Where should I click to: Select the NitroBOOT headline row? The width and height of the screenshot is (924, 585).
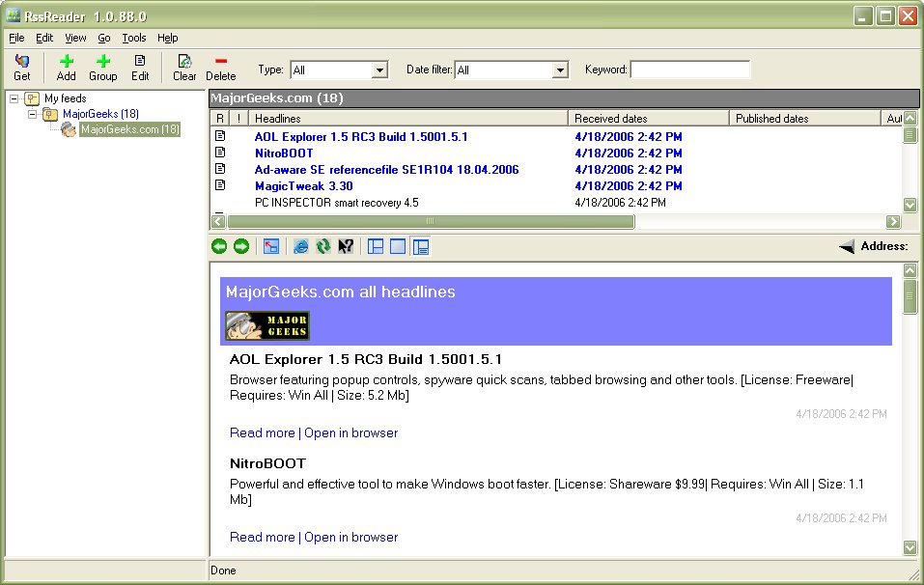[284, 153]
